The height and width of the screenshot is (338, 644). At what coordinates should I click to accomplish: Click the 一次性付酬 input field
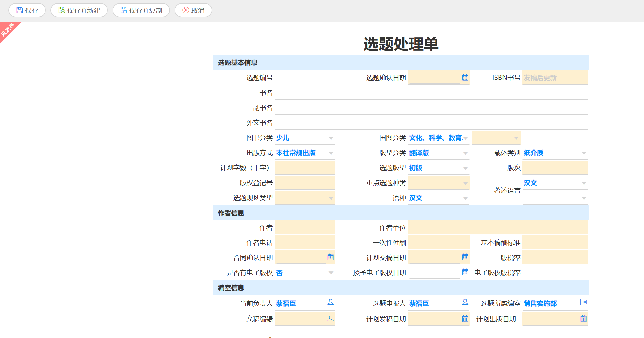click(439, 242)
